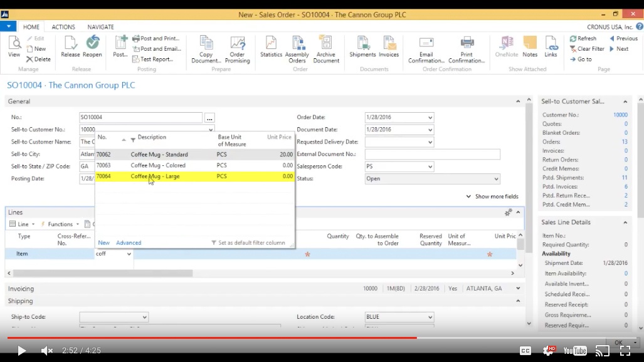This screenshot has height=362, width=644.
Task: Open the Line menu in Lines
Action: tap(22, 224)
